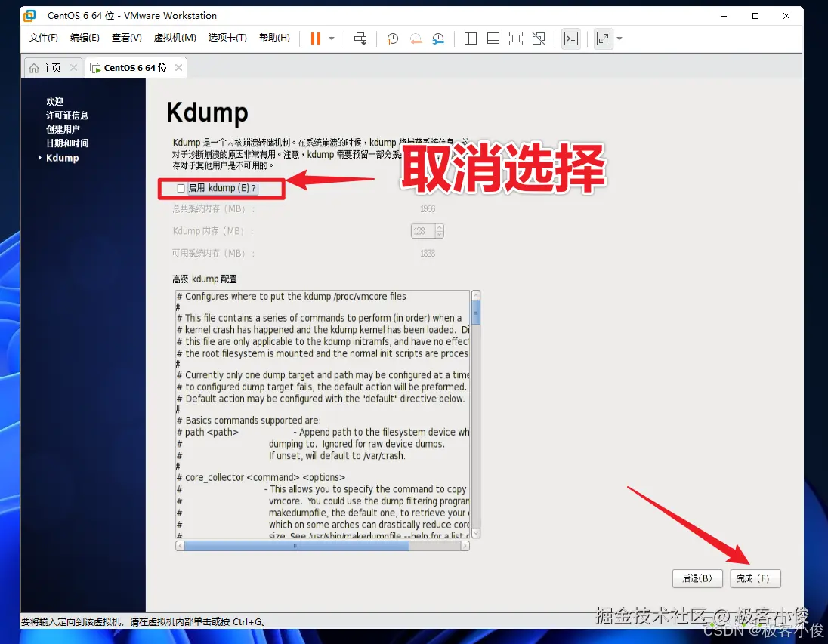
Task: Open the 编辑(E) menu
Action: point(85,38)
